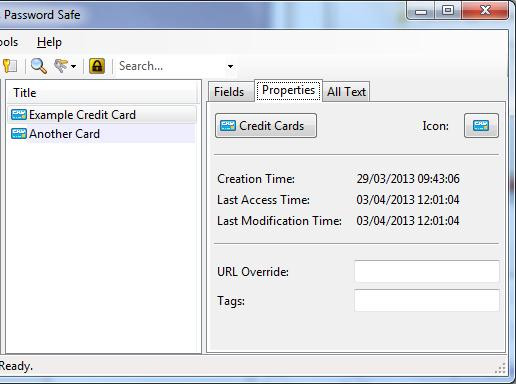This screenshot has height=384, width=516.
Task: Click the card icon beside Example Credit Card
Action: [19, 115]
